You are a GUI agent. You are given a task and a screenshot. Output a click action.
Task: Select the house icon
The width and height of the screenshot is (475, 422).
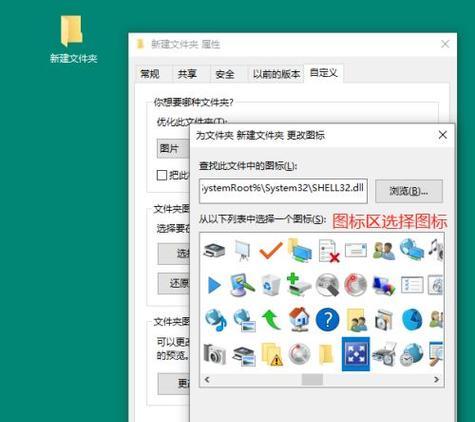(x=299, y=320)
